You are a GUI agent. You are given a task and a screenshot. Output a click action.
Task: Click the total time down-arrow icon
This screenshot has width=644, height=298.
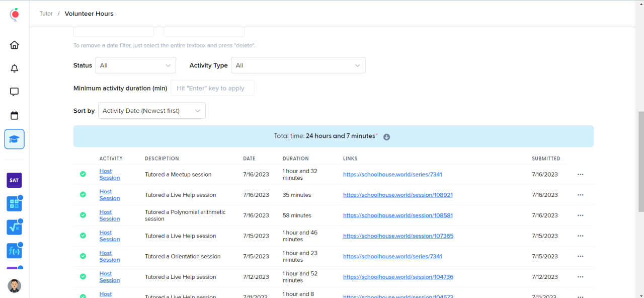(x=386, y=137)
